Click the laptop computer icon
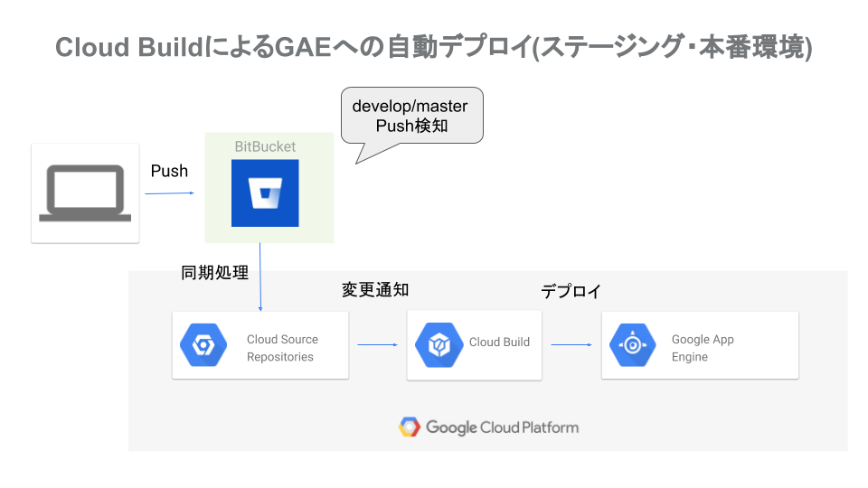Image resolution: width=868 pixels, height=488 pixels. [85, 193]
